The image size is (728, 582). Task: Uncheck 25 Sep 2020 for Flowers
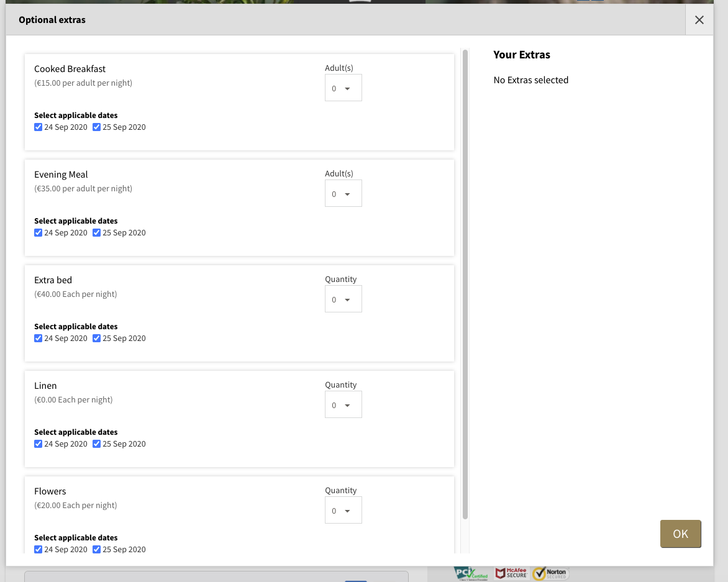coord(96,550)
